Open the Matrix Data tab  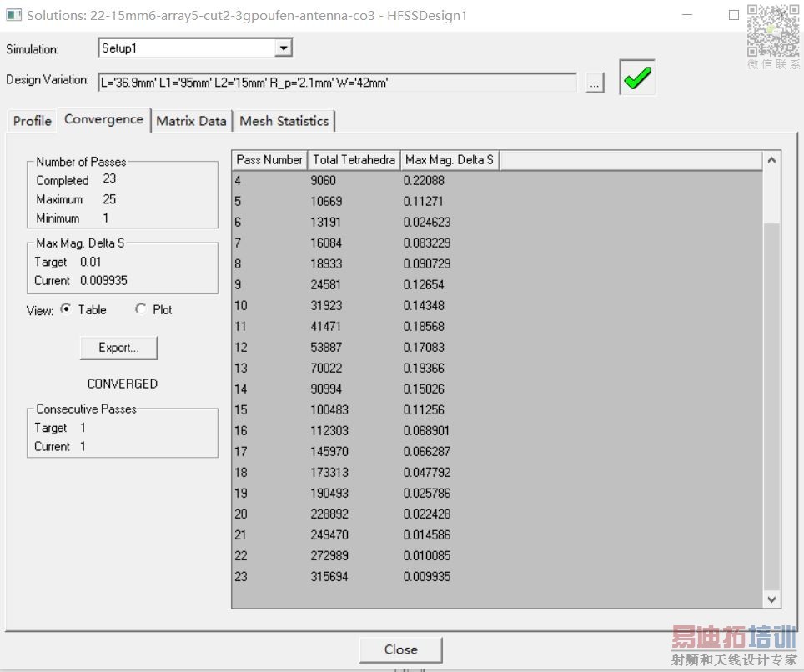(191, 121)
